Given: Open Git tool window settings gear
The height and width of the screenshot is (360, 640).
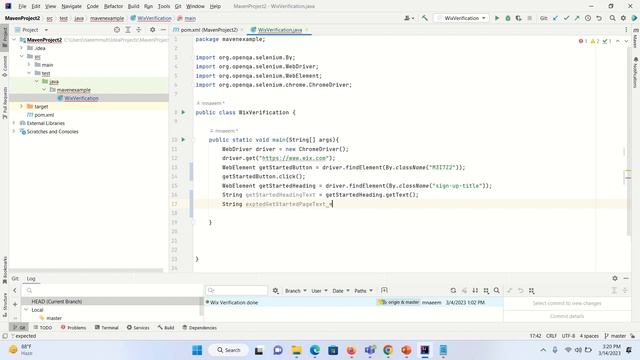Looking at the screenshot, I should [x=615, y=278].
